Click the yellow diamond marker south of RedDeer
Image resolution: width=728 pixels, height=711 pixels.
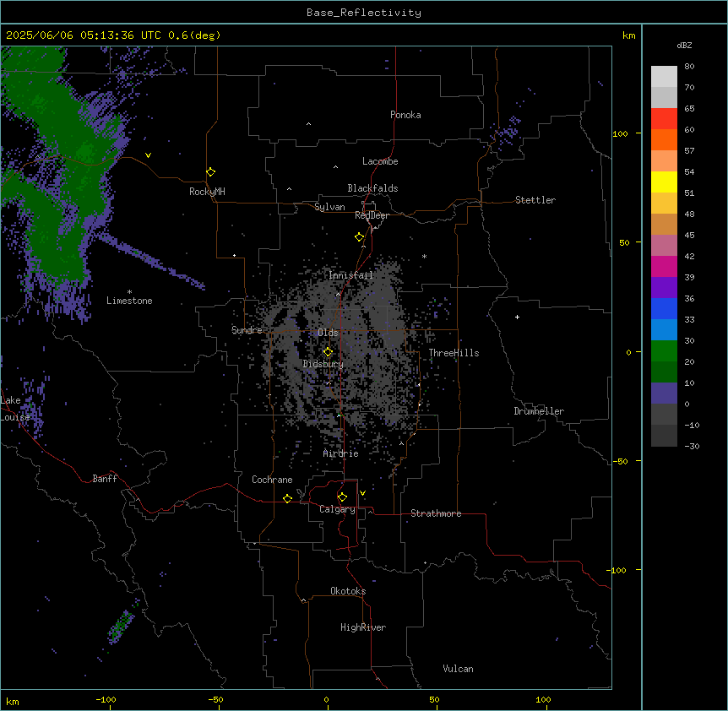360,237
